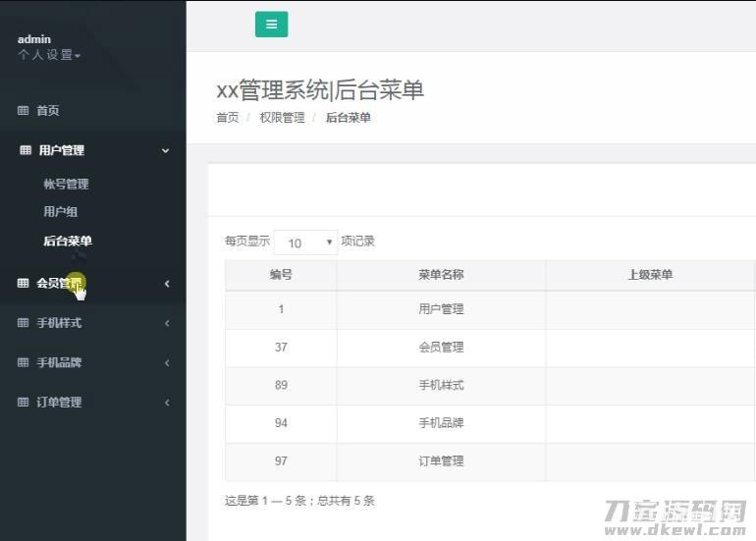Expand 会员管理 via its left chevron
This screenshot has width=756, height=541.
tap(167, 284)
